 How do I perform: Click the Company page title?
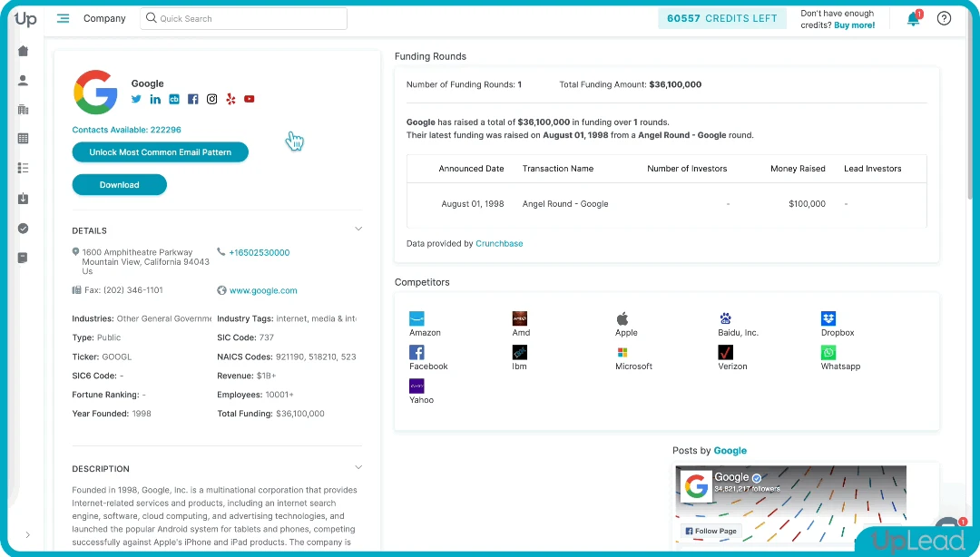104,18
